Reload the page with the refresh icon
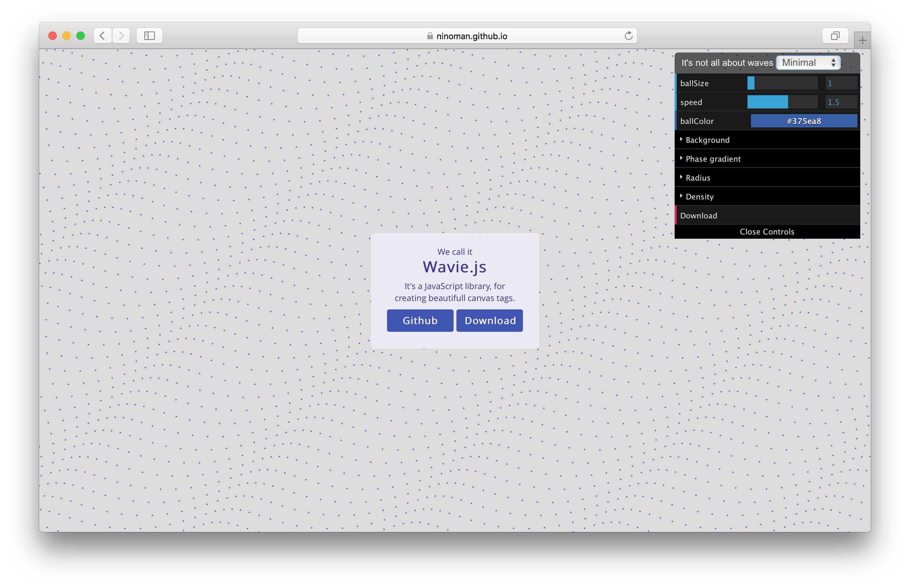Viewport: 910px width, 588px height. click(x=628, y=36)
